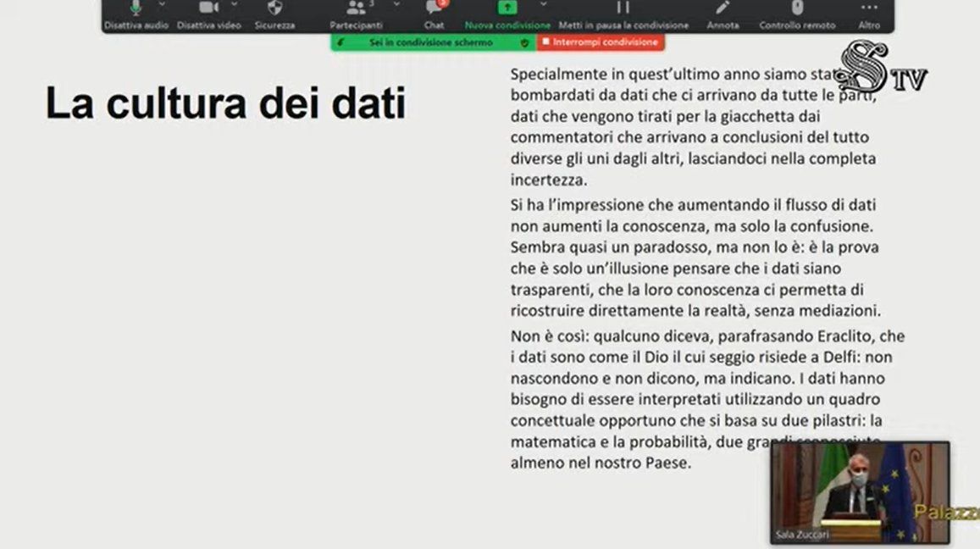Viewport: 980px width, 549px height.
Task: Turn off camera with Disattiva video
Action: click(208, 15)
